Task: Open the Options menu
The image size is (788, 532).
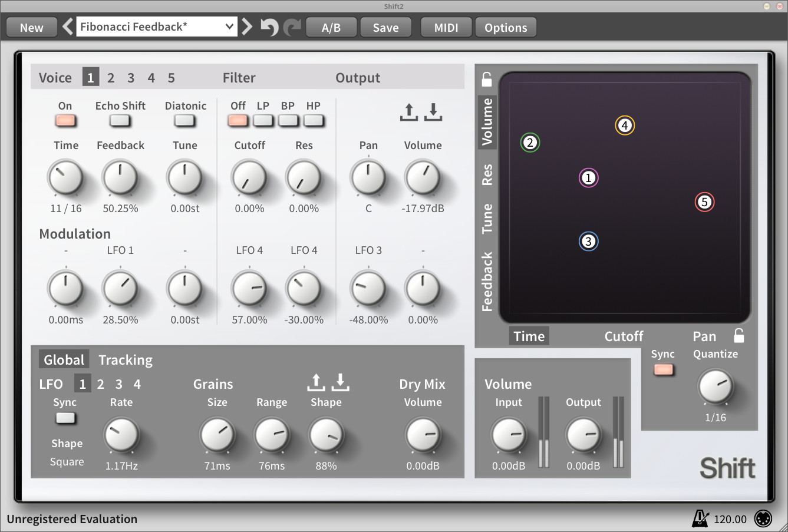Action: point(506,27)
